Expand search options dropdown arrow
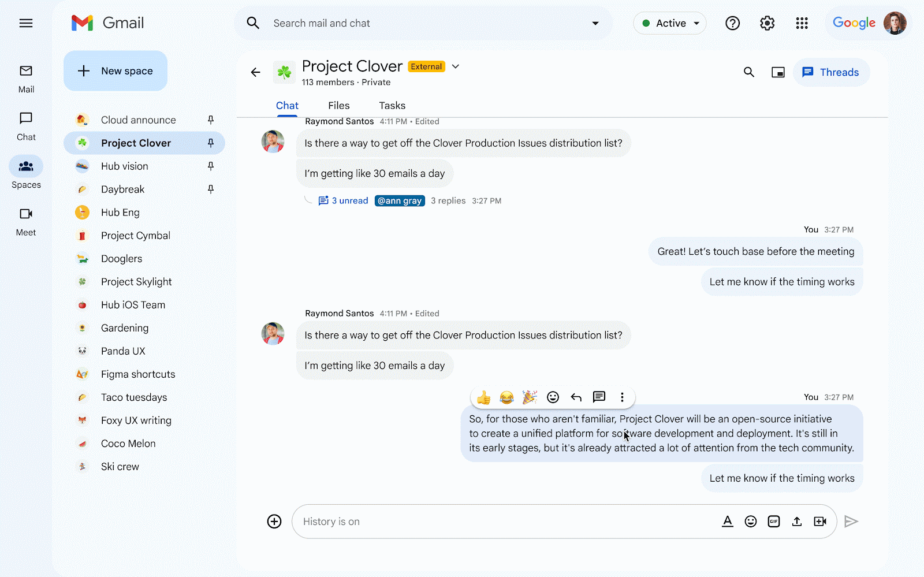 [595, 23]
